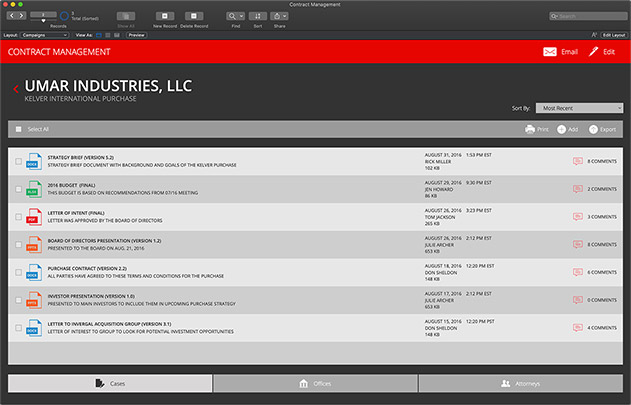Open the Sort By Most Recent dropdown
Screen dimensions: 631x405
579,108
